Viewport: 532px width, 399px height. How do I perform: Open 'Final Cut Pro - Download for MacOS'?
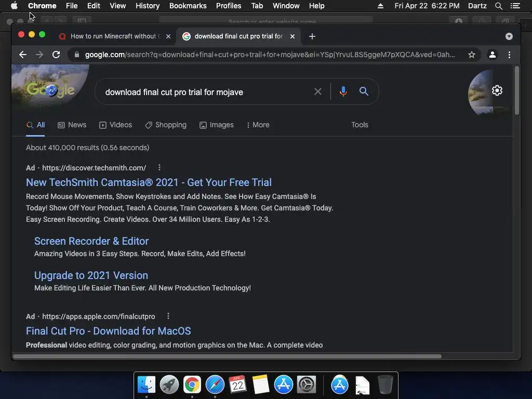click(108, 331)
